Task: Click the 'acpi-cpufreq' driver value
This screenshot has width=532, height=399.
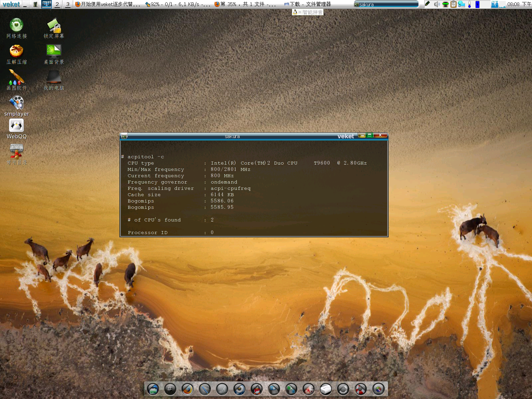Action: click(230, 189)
